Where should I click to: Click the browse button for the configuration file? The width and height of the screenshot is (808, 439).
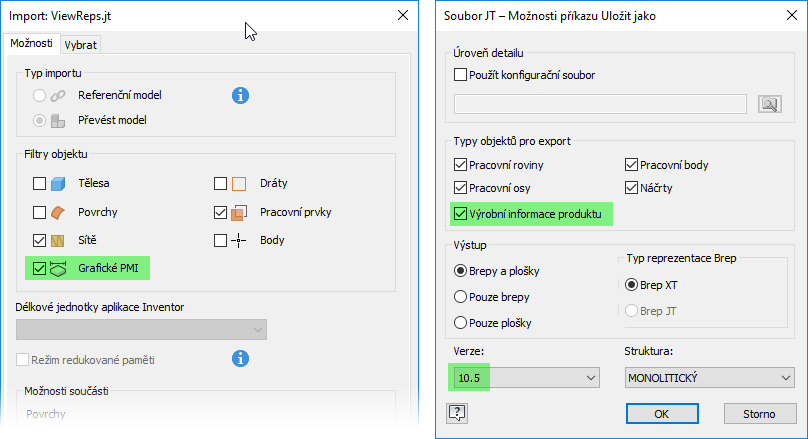click(x=769, y=104)
